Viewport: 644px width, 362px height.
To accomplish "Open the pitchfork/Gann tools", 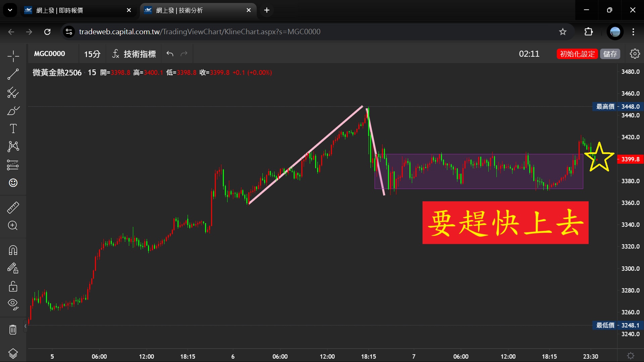I will click(x=13, y=93).
